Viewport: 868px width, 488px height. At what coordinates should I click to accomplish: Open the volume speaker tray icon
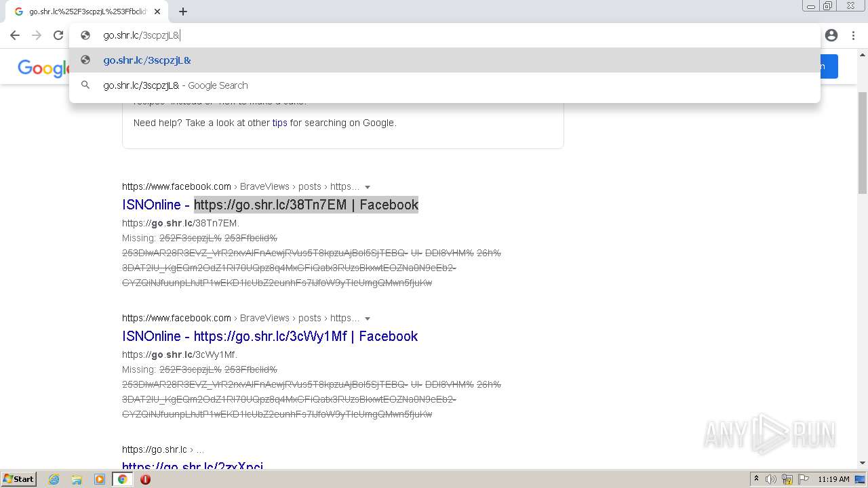pyautogui.click(x=771, y=479)
